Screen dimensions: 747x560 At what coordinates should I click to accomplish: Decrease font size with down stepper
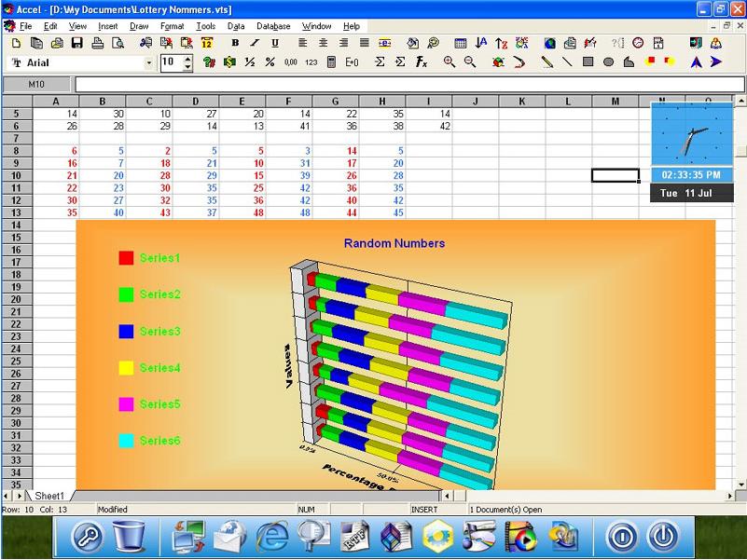(187, 67)
